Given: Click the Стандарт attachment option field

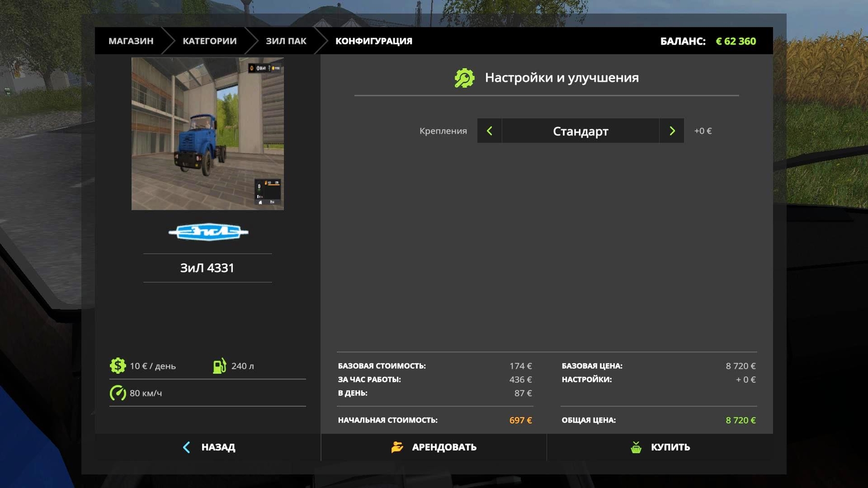Looking at the screenshot, I should click(580, 131).
